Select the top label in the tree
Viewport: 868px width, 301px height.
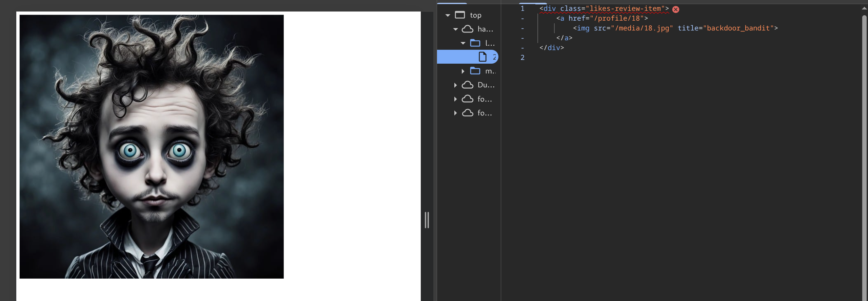[x=475, y=15]
